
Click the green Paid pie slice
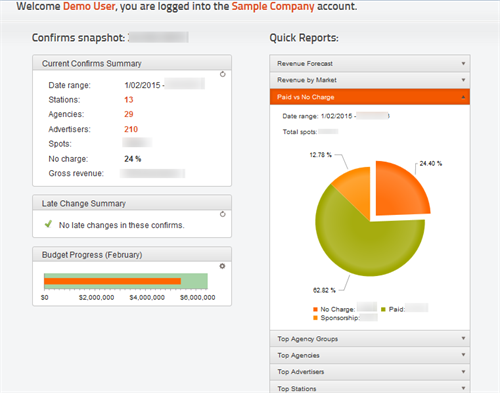pyautogui.click(x=367, y=243)
